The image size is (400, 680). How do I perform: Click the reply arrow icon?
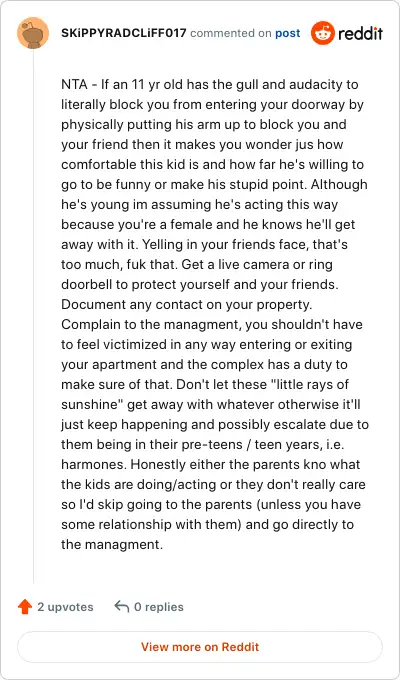tap(121, 606)
